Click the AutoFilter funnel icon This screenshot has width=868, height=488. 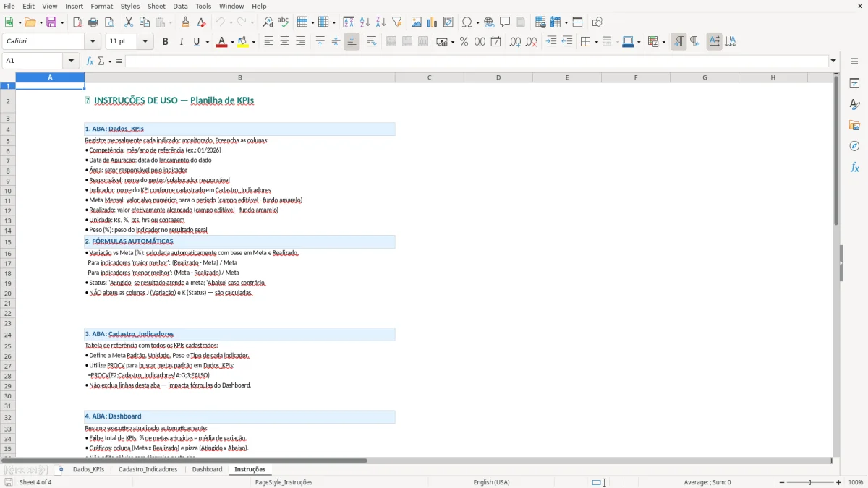click(396, 22)
